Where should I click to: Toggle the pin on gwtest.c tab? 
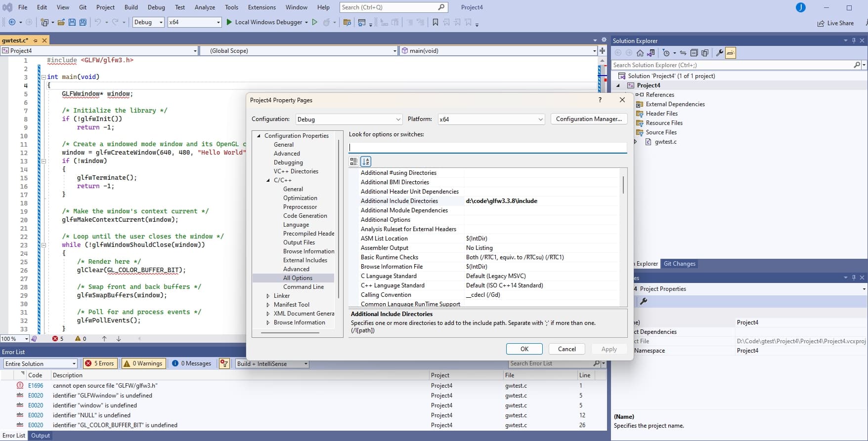coord(36,40)
